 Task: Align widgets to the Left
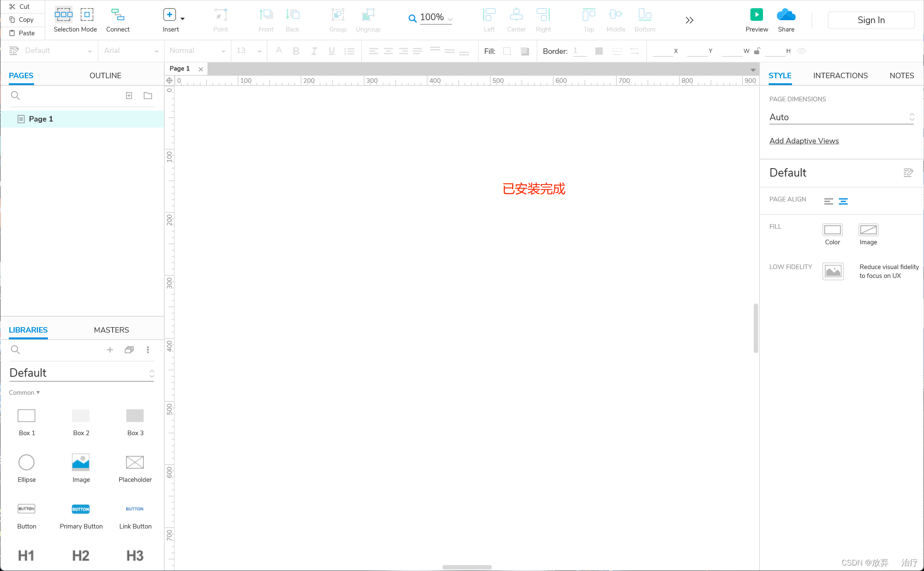[x=488, y=19]
